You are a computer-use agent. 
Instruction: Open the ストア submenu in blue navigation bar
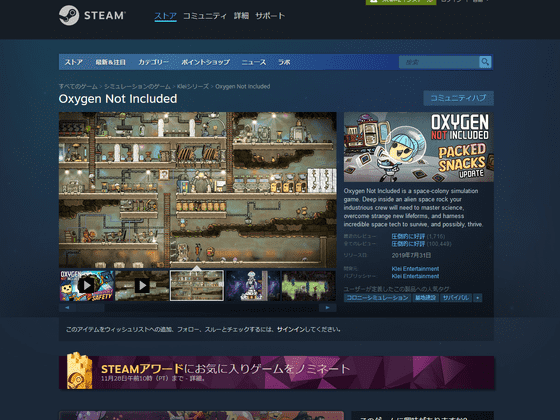(74, 62)
